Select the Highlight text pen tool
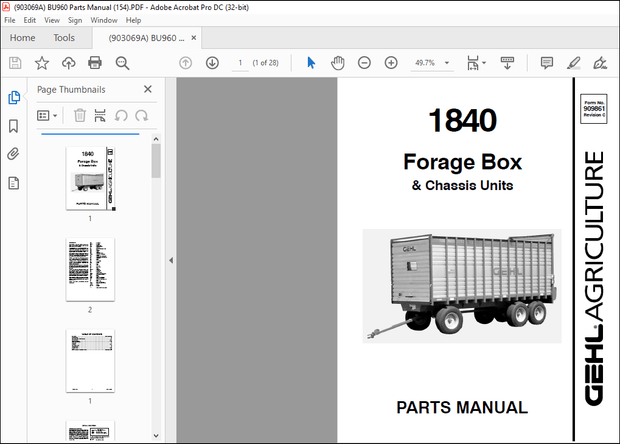This screenshot has height=444, width=620. [x=573, y=63]
